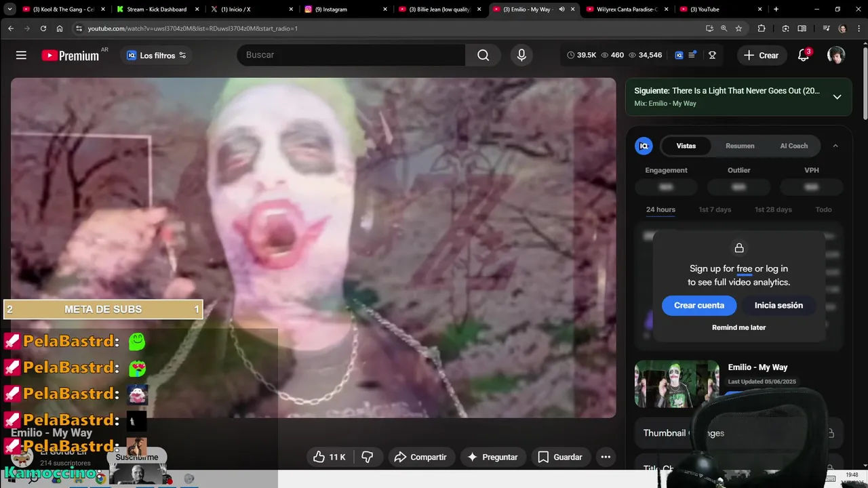The height and width of the screenshot is (488, 868).
Task: Click the vidIQ trophy icon
Action: 712,55
